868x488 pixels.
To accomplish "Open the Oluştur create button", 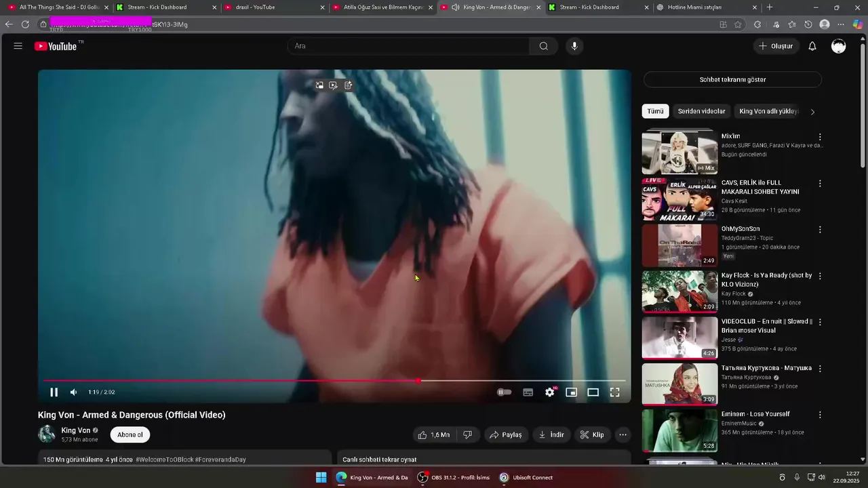I will coord(776,46).
